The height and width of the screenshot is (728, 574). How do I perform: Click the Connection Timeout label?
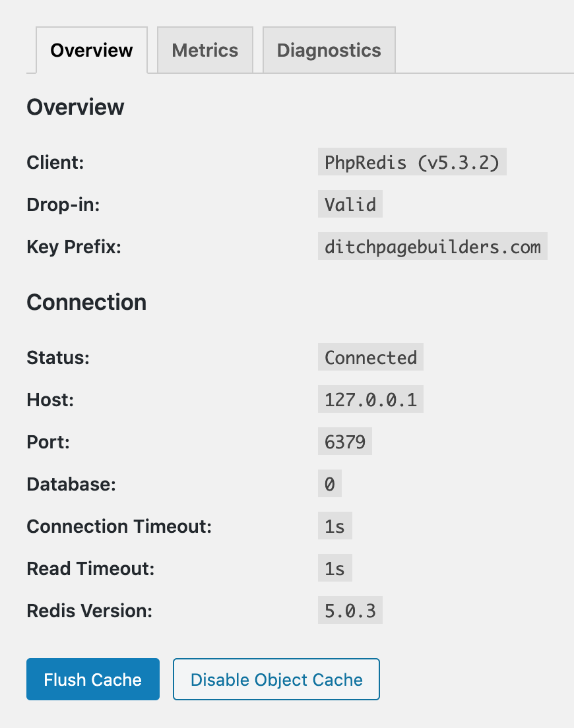point(119,526)
